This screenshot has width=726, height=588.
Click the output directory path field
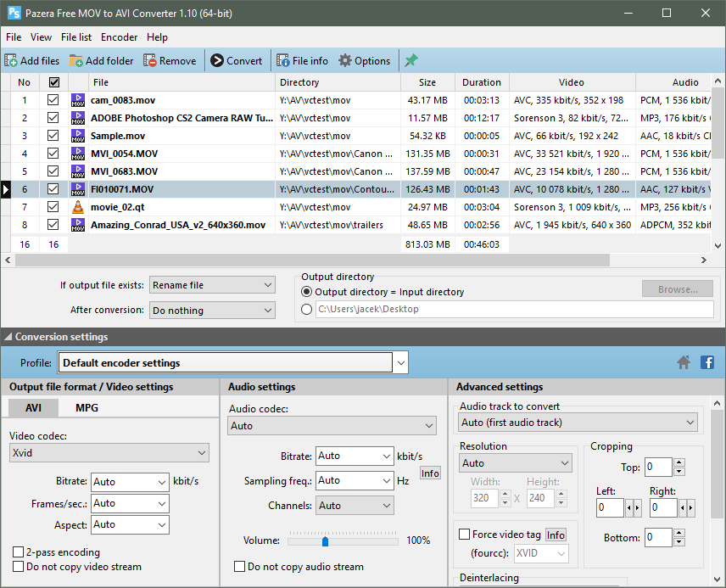pos(515,309)
